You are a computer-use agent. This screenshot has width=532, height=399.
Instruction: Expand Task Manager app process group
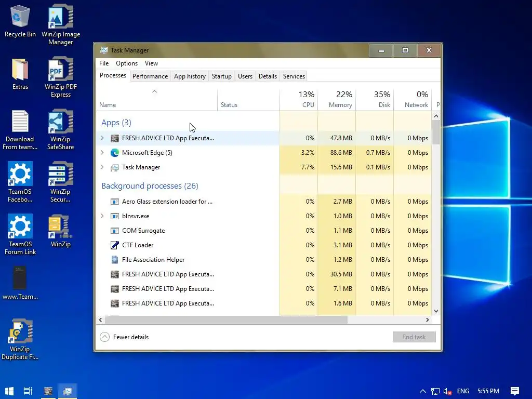pos(102,167)
